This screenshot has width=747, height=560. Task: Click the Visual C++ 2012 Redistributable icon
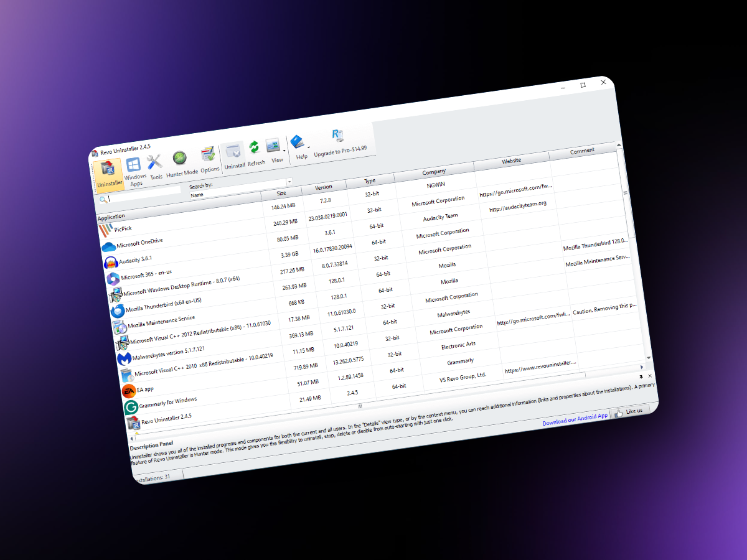[x=121, y=343]
